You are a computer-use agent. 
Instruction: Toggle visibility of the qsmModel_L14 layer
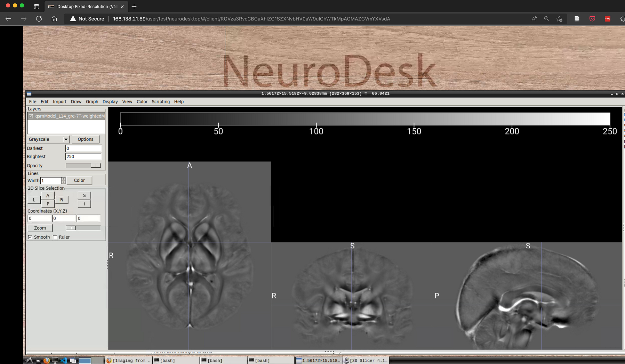point(31,116)
